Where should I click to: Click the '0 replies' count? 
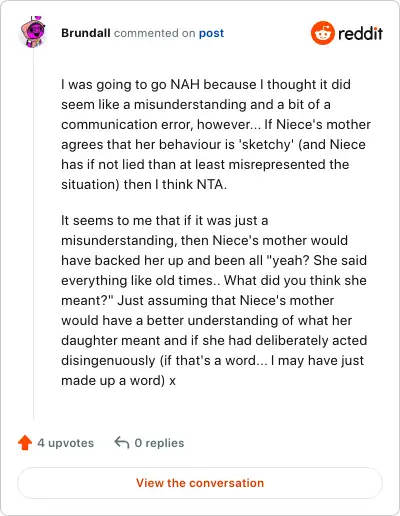click(x=159, y=443)
